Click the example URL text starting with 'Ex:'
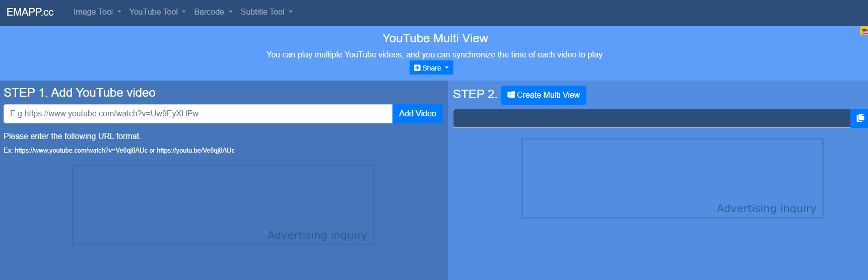Image resolution: width=868 pixels, height=280 pixels. pos(119,150)
